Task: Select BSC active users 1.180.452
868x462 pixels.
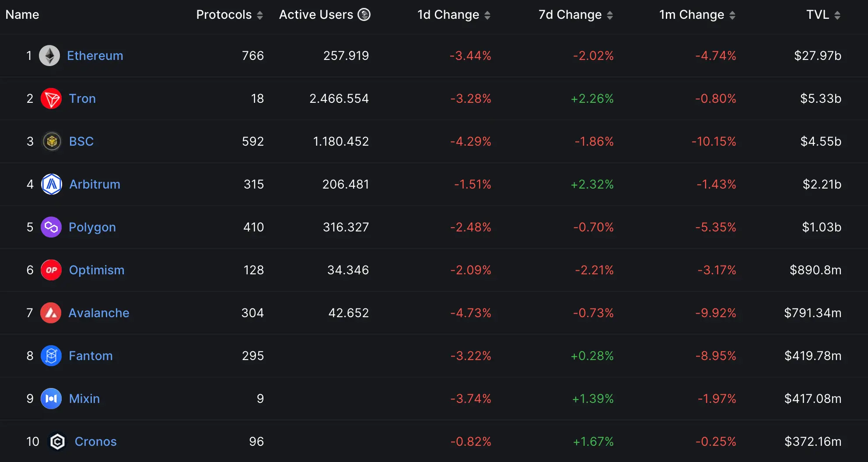Action: tap(341, 141)
